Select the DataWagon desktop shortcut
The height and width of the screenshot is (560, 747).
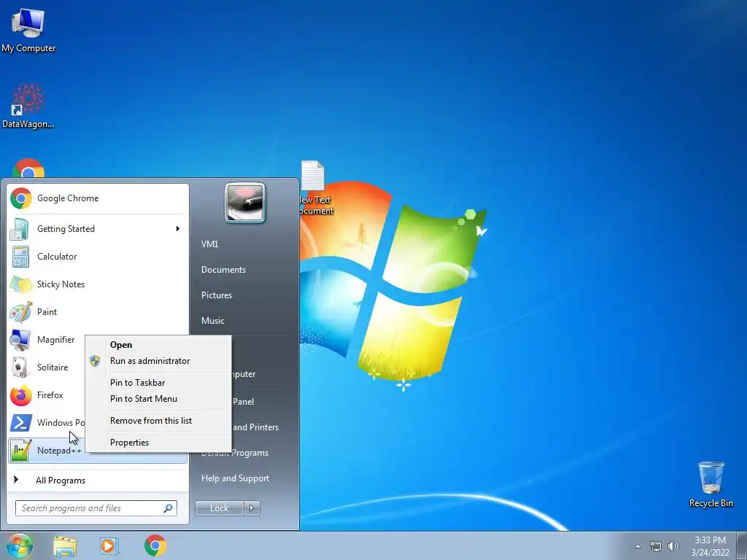tap(28, 106)
